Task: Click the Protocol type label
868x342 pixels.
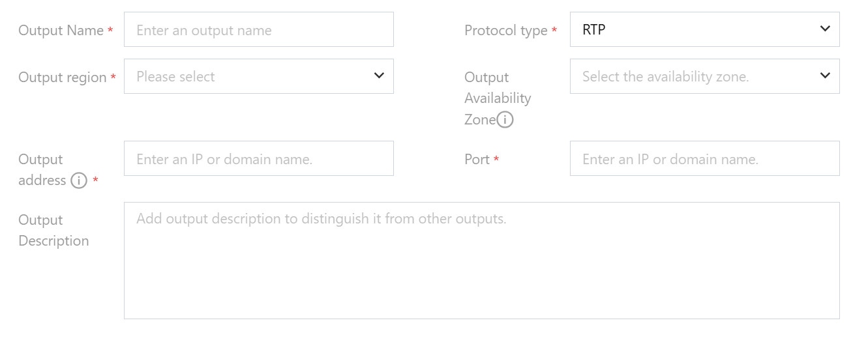Action: [x=505, y=31]
